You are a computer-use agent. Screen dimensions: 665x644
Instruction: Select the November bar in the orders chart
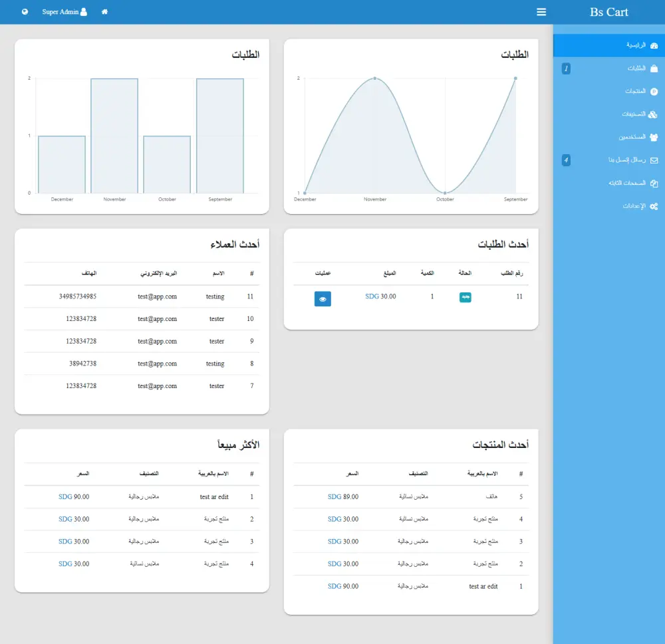pyautogui.click(x=114, y=133)
